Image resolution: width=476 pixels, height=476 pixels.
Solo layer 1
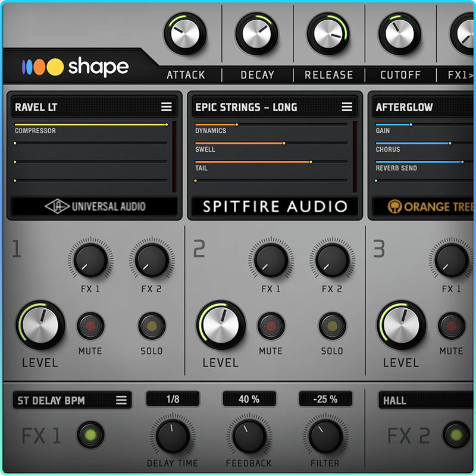pos(152,326)
